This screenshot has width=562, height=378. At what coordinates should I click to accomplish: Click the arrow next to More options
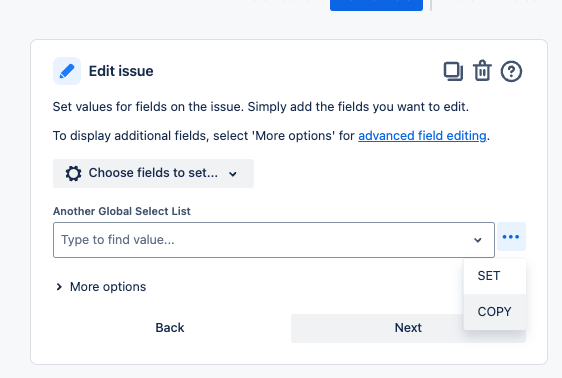pyautogui.click(x=59, y=287)
